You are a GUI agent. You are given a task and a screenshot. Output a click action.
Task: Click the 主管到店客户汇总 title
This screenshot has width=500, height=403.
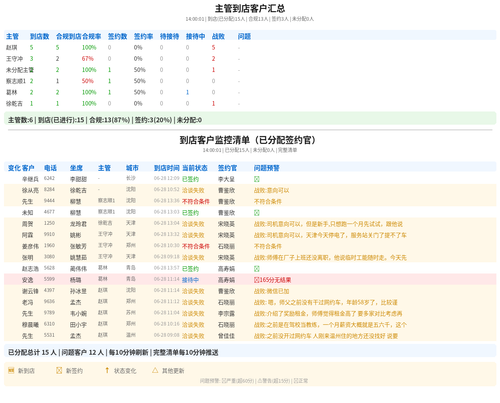[x=250, y=8]
